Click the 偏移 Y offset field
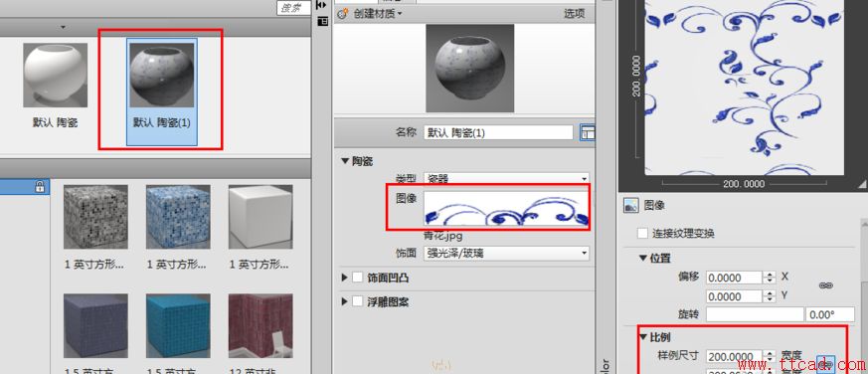The height and width of the screenshot is (374, 868). click(x=735, y=297)
